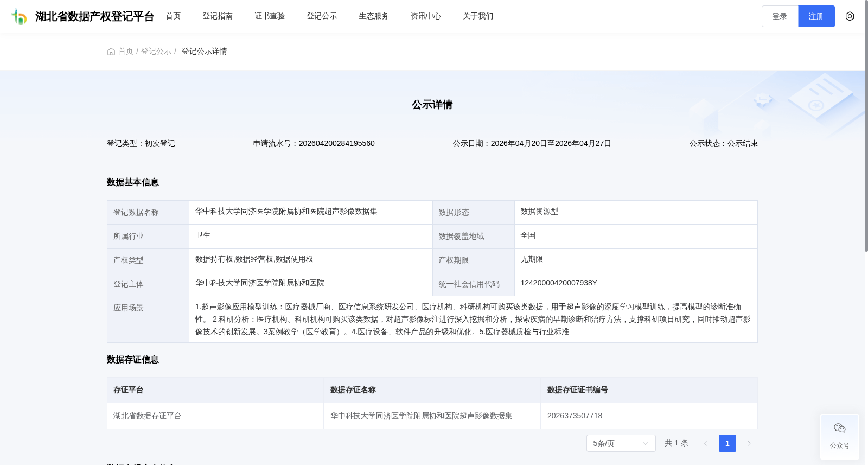
Task: Click 公示状态：公示结束 text
Action: pos(723,144)
